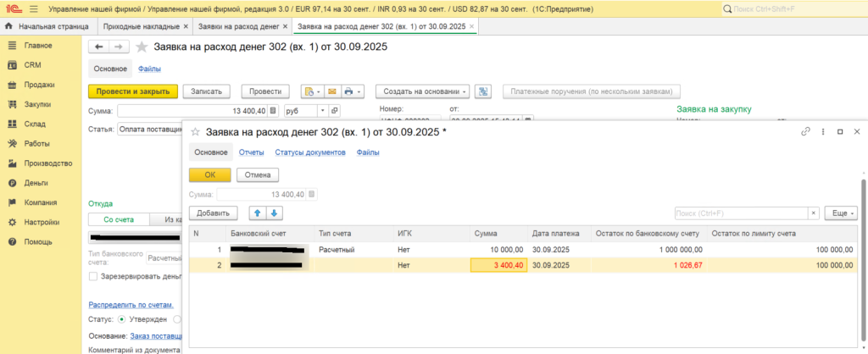Expand the Создать на основании dropdown
Image resolution: width=868 pixels, height=354 pixels.
coord(422,91)
